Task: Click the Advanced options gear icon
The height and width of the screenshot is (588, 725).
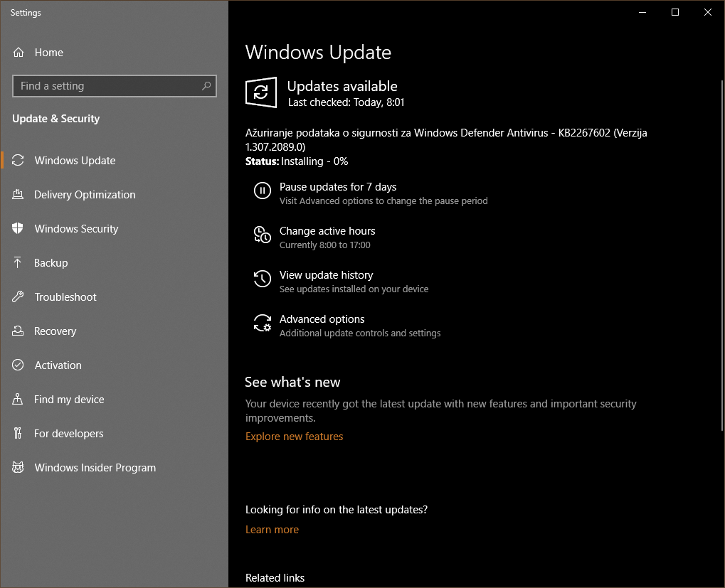Action: click(x=262, y=323)
